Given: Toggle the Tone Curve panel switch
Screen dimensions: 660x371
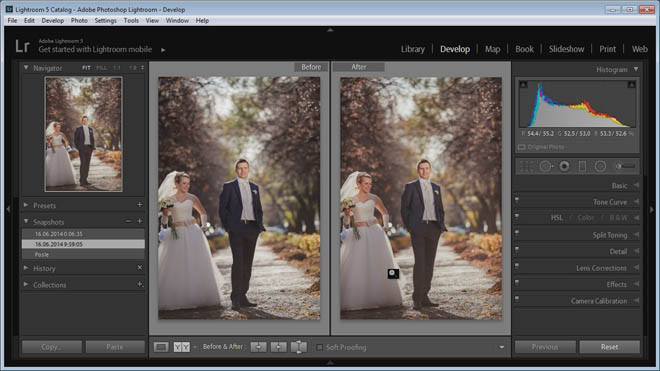Looking at the screenshot, I should pos(517,200).
